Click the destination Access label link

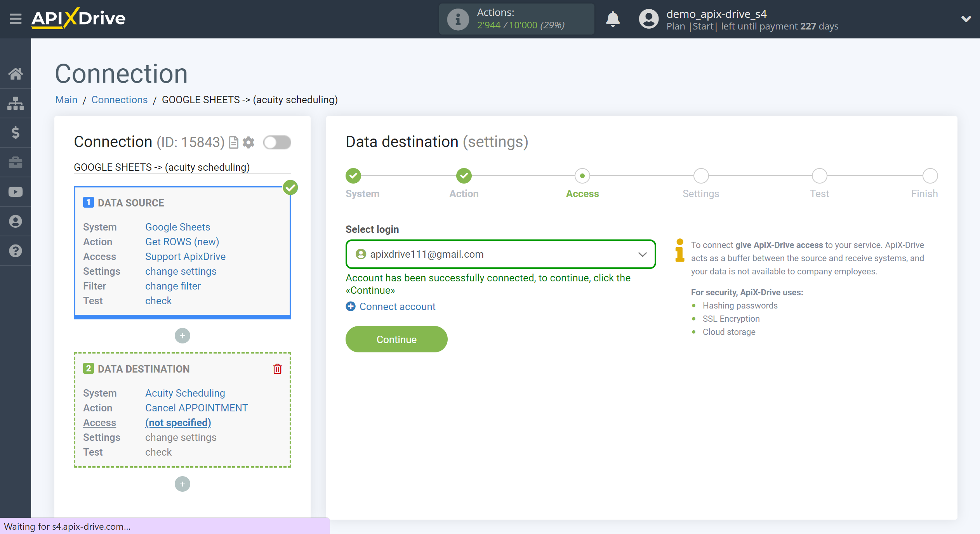tap(100, 423)
